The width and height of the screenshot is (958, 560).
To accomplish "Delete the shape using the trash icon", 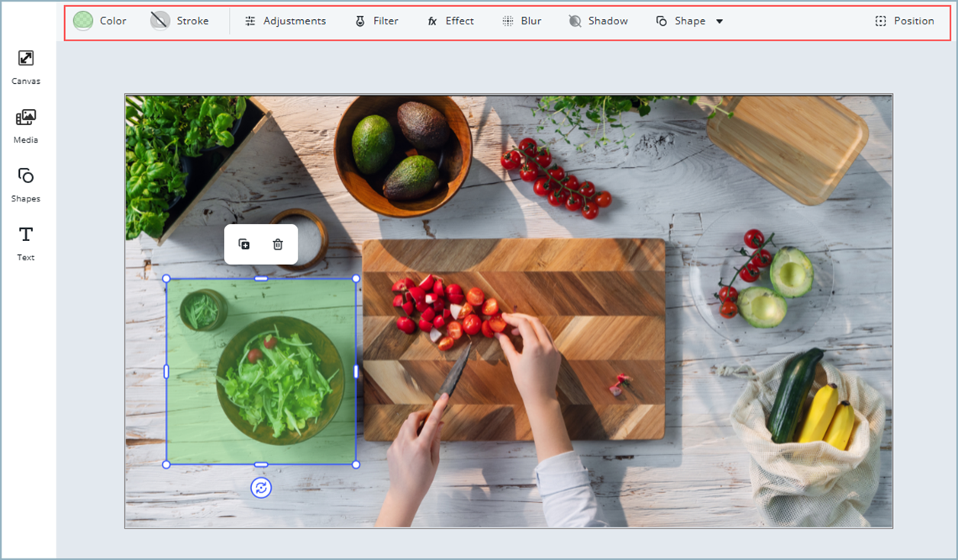I will 278,244.
